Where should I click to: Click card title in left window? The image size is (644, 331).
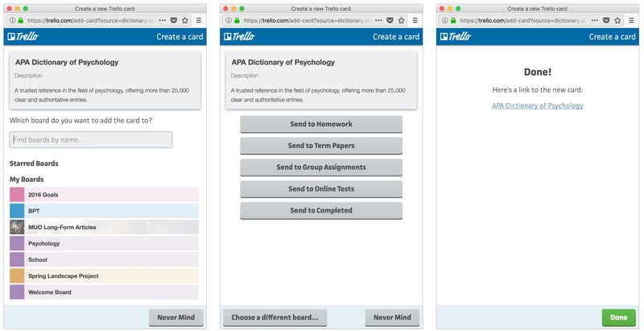pyautogui.click(x=67, y=63)
